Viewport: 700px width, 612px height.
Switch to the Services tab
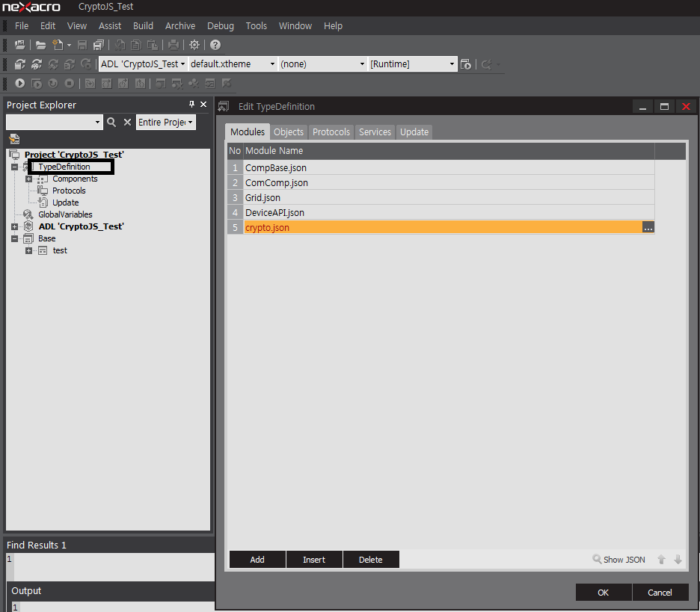coord(375,132)
